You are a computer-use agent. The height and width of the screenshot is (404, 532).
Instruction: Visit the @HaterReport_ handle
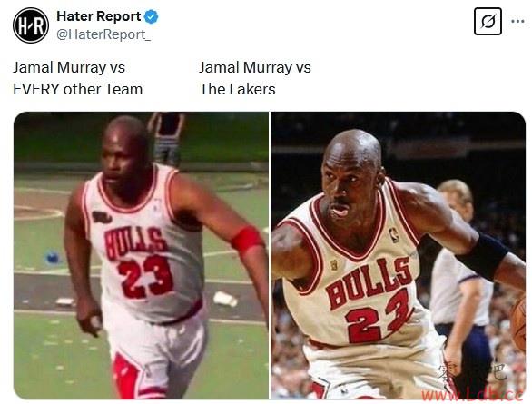103,34
